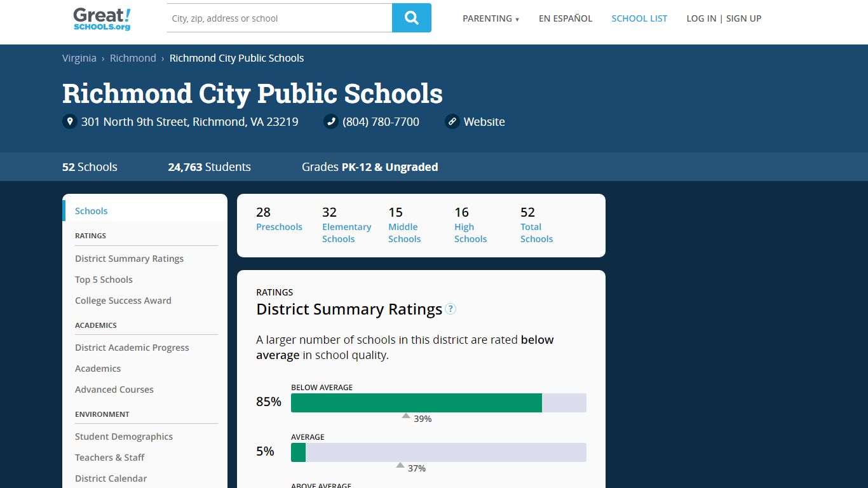This screenshot has width=868, height=488.
Task: Open the School List page
Action: [x=639, y=18]
